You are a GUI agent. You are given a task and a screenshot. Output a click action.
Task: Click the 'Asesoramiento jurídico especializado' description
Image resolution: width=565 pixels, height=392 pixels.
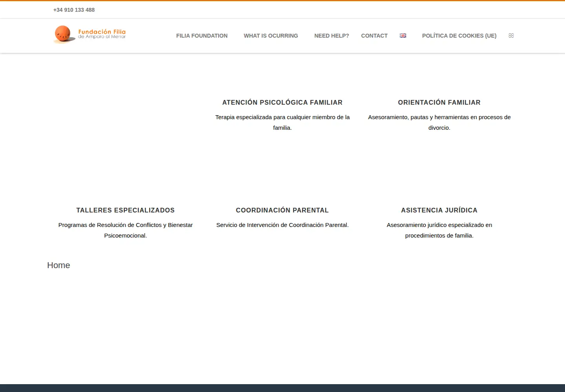(439, 230)
